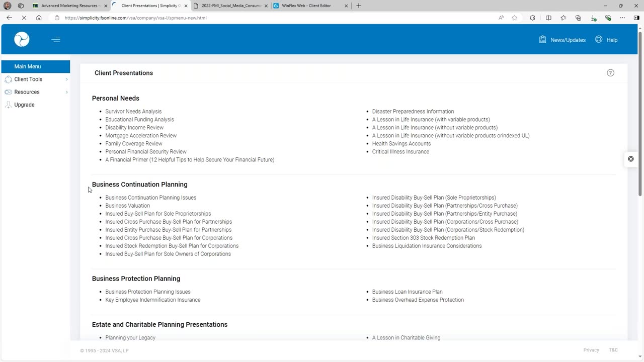Click Privacy link in footer
644x362 pixels.
tap(591, 350)
